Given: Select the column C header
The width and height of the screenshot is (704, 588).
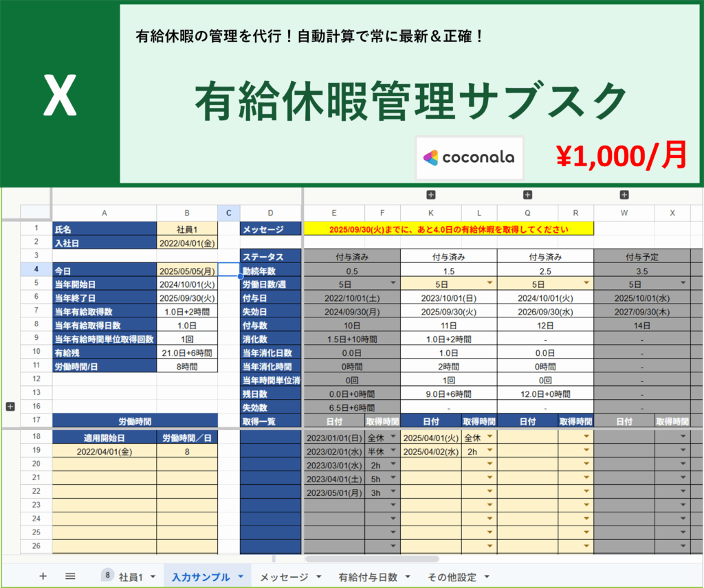Looking at the screenshot, I should pos(228,213).
